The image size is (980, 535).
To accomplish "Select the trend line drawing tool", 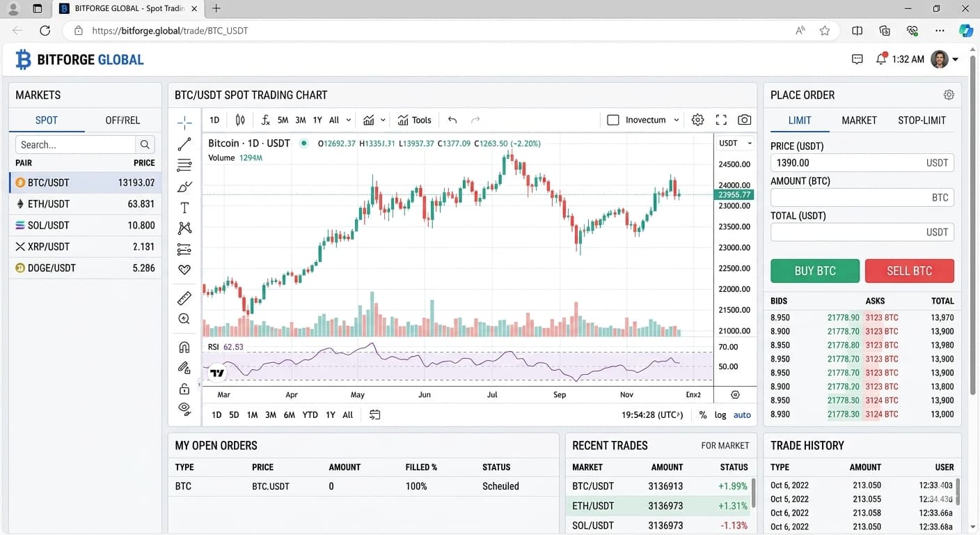I will tap(184, 144).
